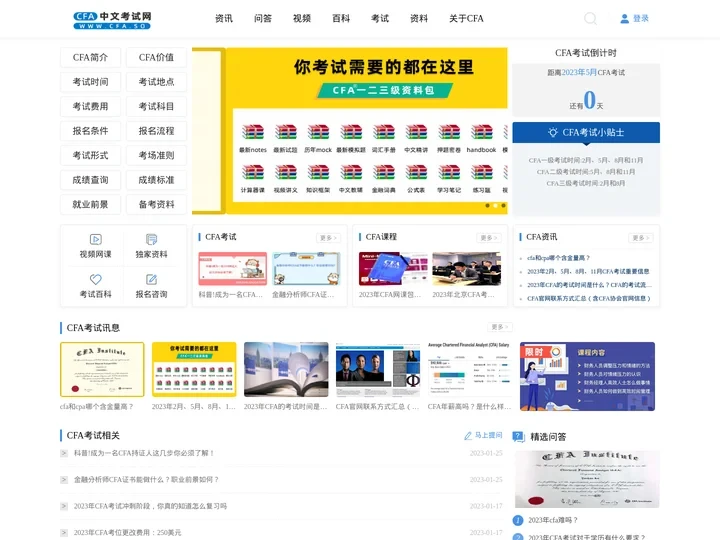
Task: Open the CFA年薪高吗 salary chart thumbnail
Action: coord(469,369)
